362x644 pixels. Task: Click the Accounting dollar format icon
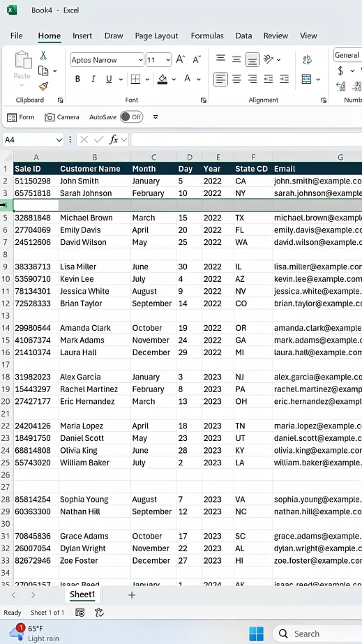[x=340, y=71]
